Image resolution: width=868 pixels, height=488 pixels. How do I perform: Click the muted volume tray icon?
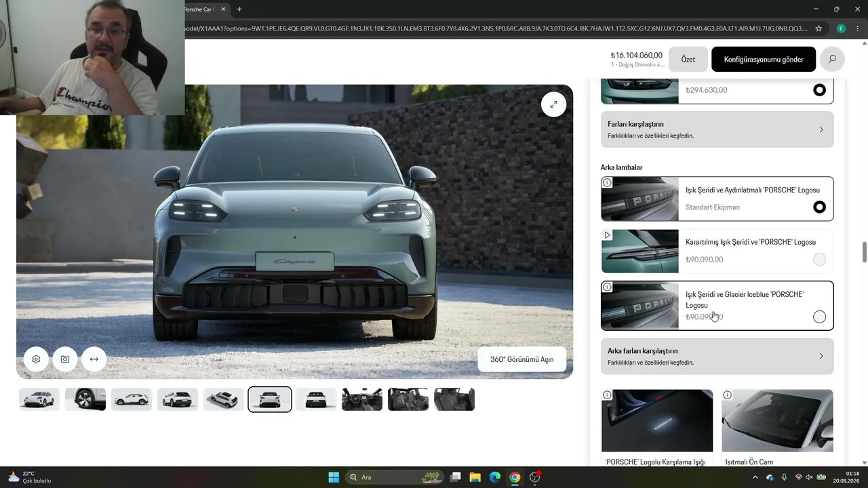click(x=809, y=477)
